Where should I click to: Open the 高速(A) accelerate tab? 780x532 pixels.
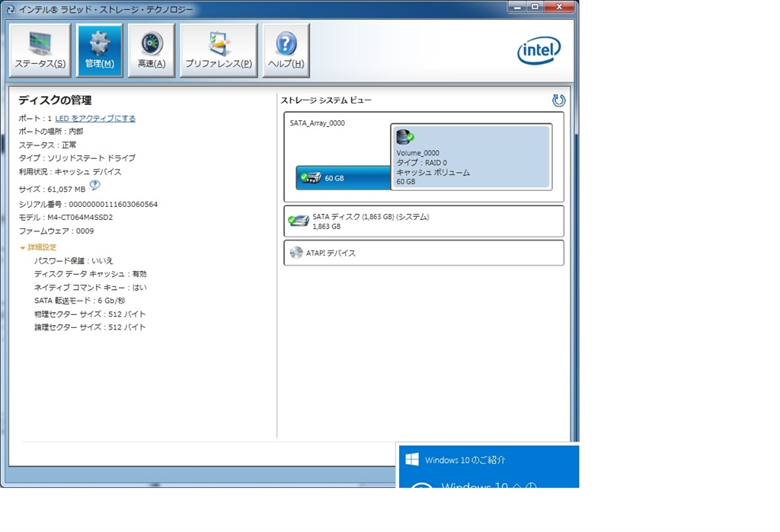(152, 51)
